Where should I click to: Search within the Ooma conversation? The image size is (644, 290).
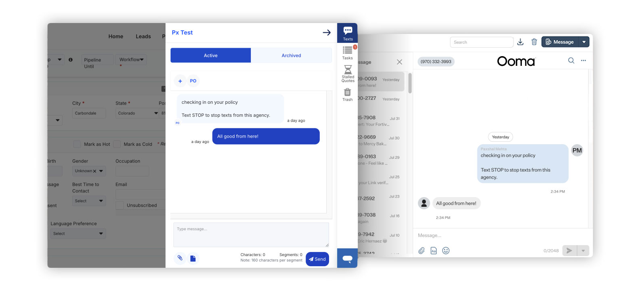(571, 61)
